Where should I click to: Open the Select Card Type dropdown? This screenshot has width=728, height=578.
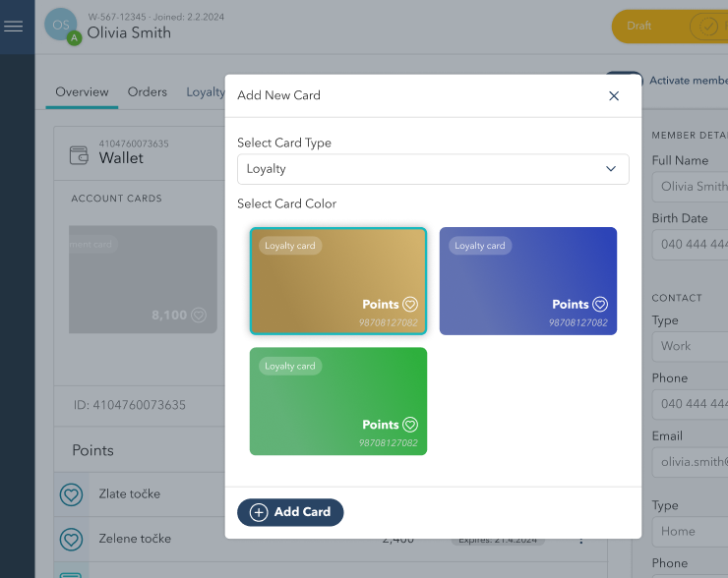pos(433,169)
